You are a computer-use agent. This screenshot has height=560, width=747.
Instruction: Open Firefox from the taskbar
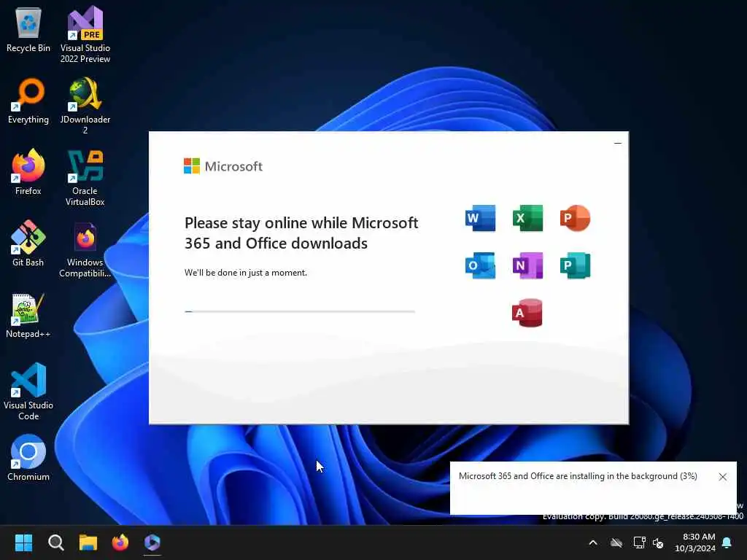point(120,542)
